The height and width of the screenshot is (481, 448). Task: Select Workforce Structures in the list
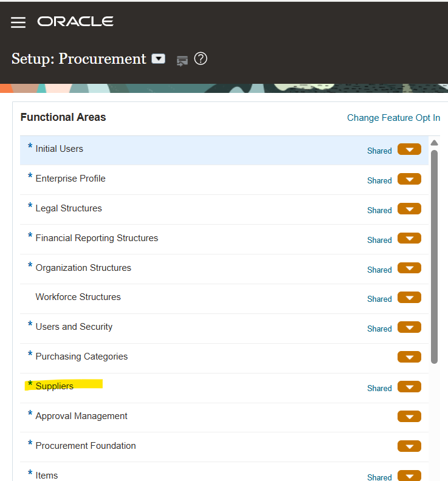tap(78, 297)
